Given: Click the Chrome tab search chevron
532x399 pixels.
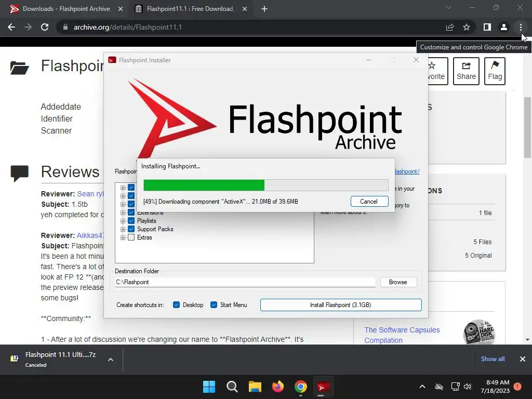Looking at the screenshot, I should tap(448, 7).
